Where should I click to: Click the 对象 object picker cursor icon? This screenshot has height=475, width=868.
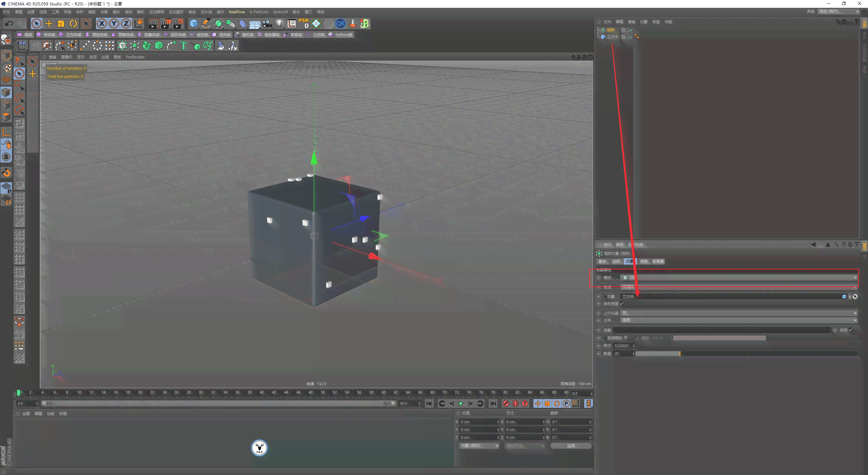coord(855,297)
